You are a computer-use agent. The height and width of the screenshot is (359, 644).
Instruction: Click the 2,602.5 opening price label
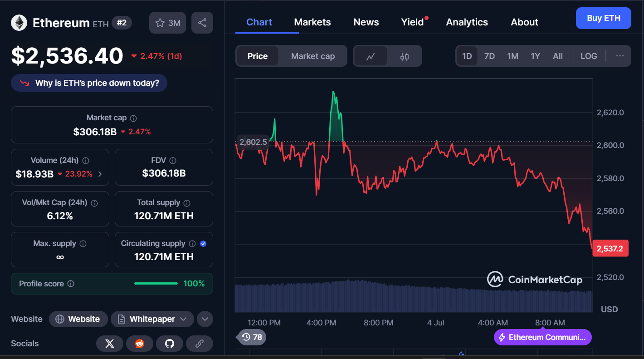(253, 142)
